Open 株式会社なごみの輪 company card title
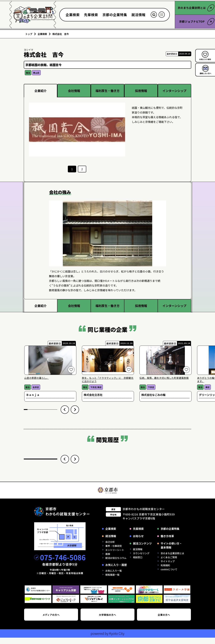Viewport: 215px width, 644px height. pos(165,396)
